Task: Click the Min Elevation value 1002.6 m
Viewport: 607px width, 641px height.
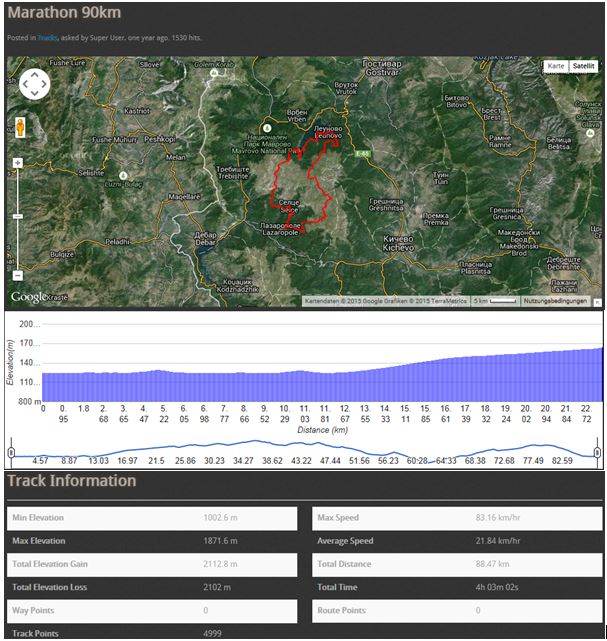Action: click(220, 518)
